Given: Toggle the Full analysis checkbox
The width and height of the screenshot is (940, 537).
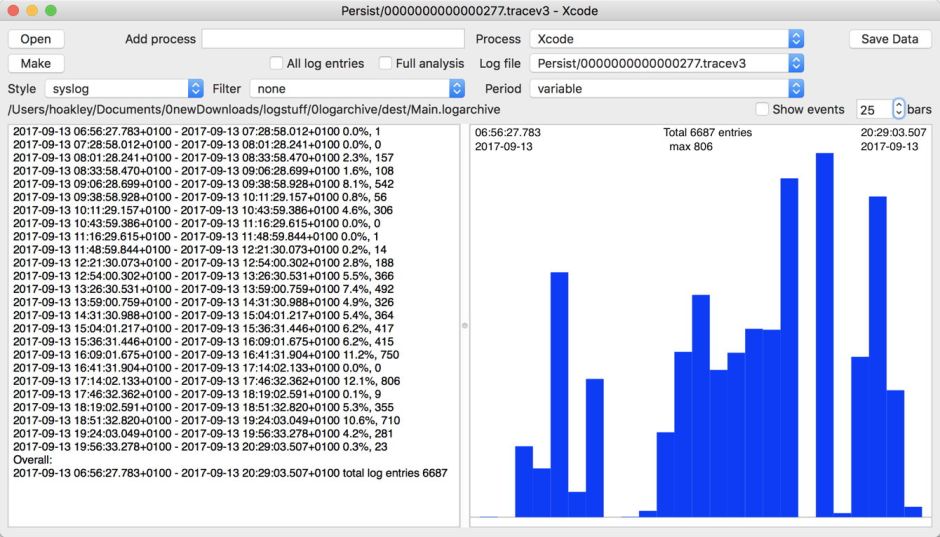Looking at the screenshot, I should coord(386,64).
